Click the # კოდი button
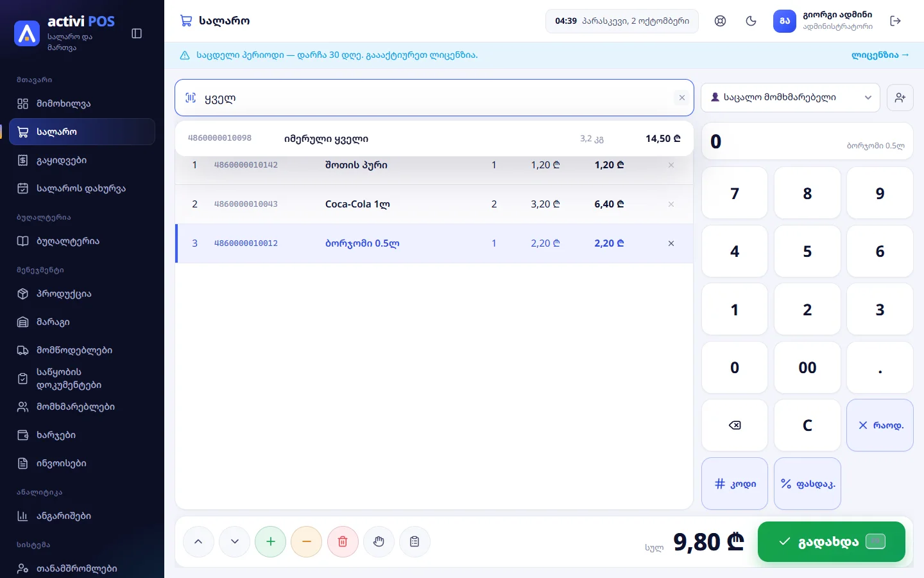The width and height of the screenshot is (924, 578). 735,484
